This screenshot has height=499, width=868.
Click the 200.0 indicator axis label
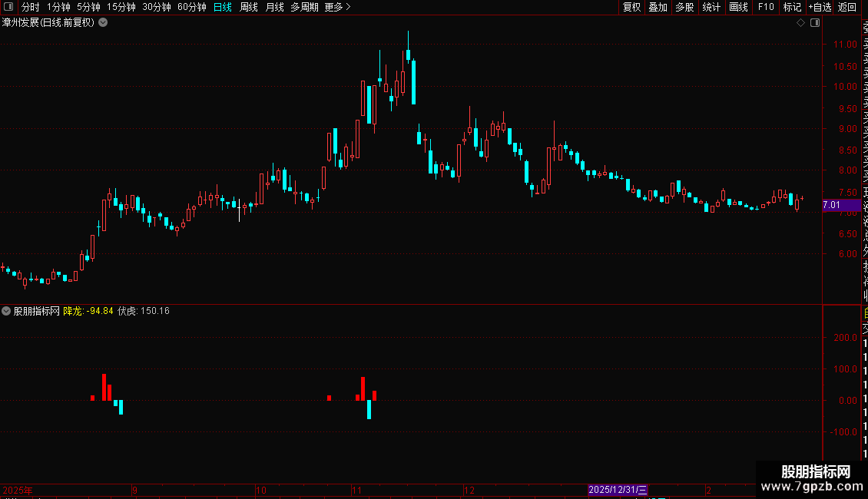(845, 338)
